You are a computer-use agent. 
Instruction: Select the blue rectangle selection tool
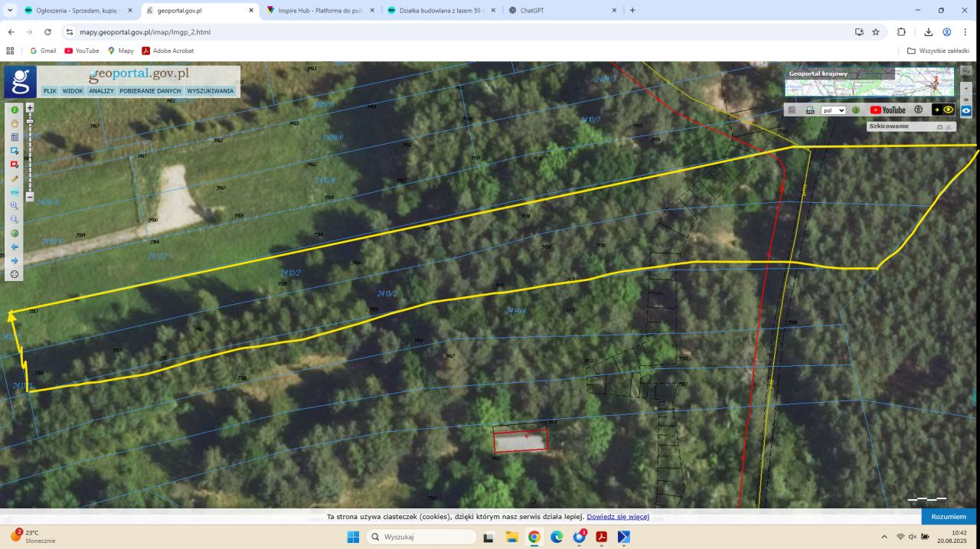(15, 151)
